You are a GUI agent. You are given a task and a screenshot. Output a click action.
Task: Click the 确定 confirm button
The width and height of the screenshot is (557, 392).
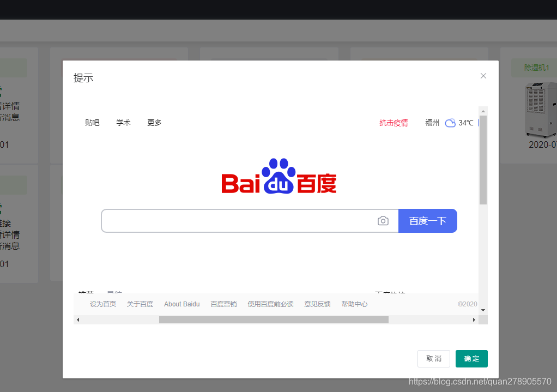tap(471, 359)
